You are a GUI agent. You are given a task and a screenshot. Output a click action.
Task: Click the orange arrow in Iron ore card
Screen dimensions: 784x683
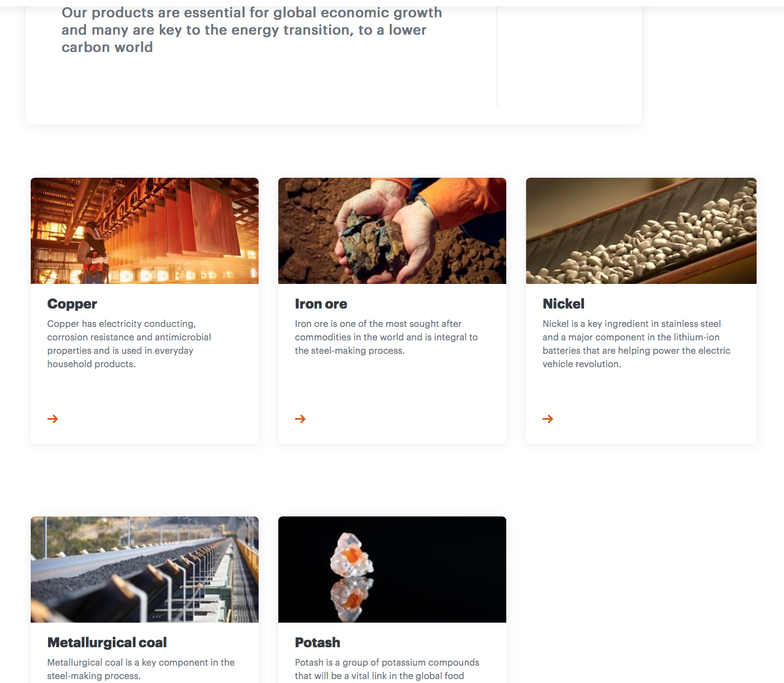[x=300, y=419]
